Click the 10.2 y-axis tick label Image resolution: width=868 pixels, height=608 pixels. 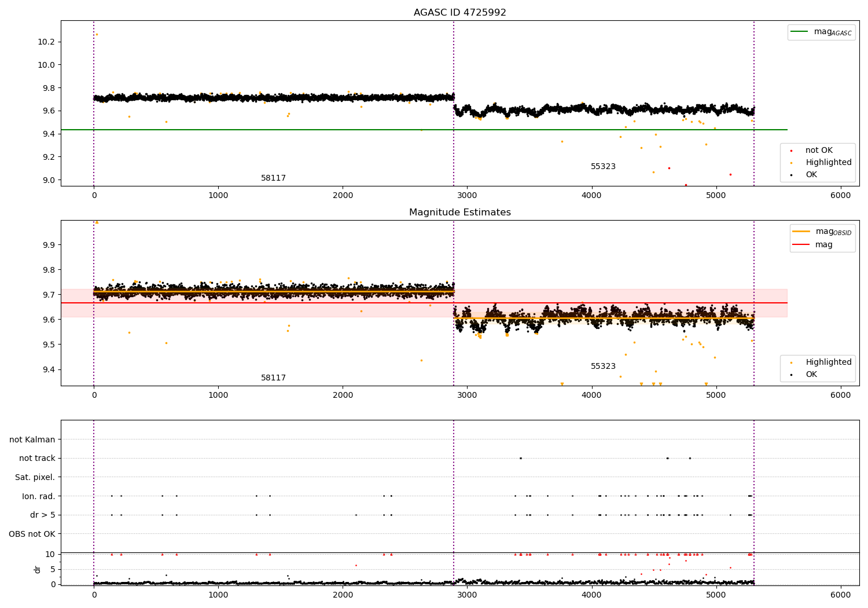(46, 42)
